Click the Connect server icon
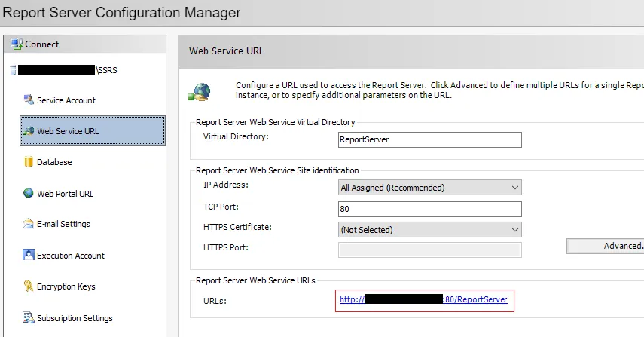Screen dimensions: 644x337 [x=17, y=44]
